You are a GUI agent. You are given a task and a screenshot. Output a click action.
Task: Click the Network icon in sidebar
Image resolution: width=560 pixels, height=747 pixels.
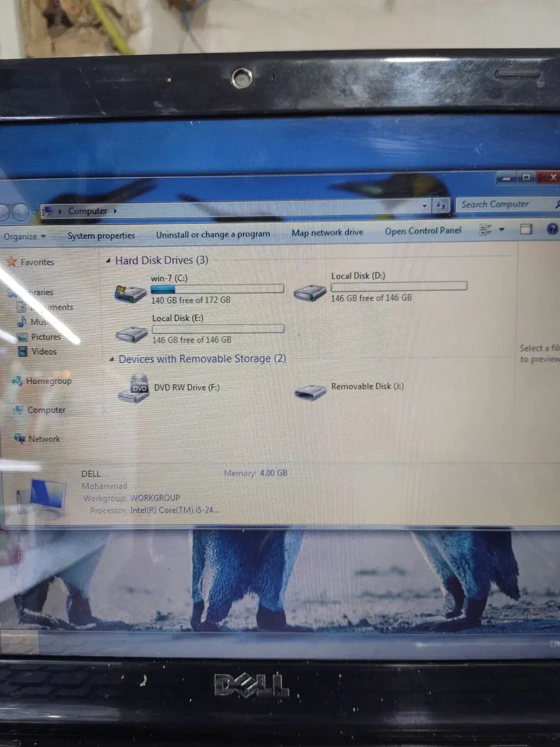pyautogui.click(x=19, y=439)
